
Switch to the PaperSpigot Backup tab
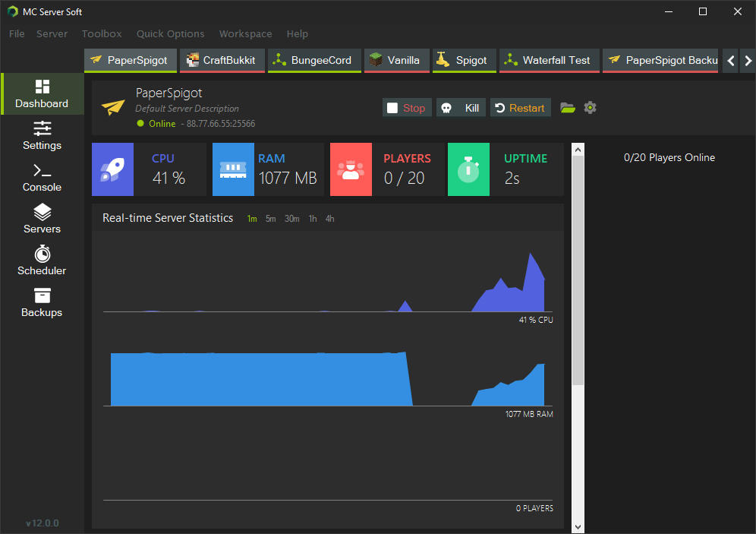pyautogui.click(x=660, y=61)
